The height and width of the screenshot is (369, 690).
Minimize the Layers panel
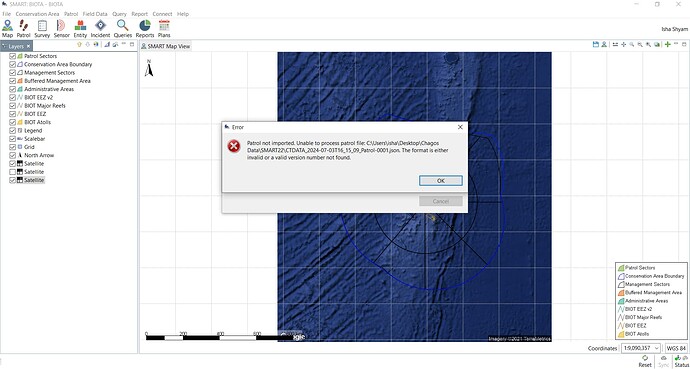[x=124, y=44]
